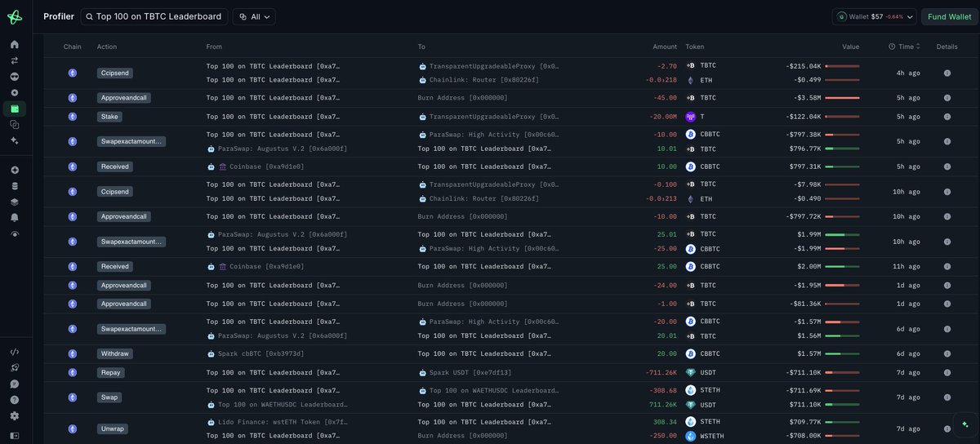The width and height of the screenshot is (980, 444).
Task: Open the app logo home
Action: [x=15, y=16]
